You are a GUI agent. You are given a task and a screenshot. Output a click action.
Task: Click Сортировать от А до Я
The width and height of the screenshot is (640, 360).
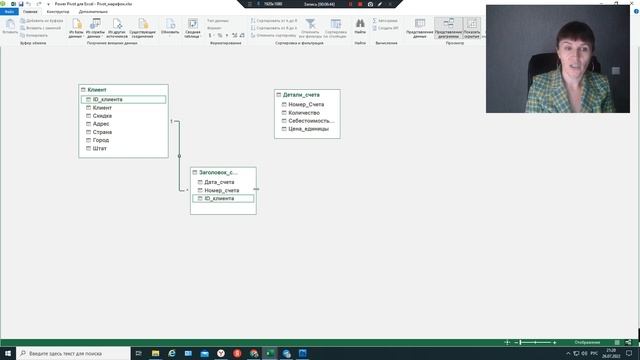coord(274,20)
